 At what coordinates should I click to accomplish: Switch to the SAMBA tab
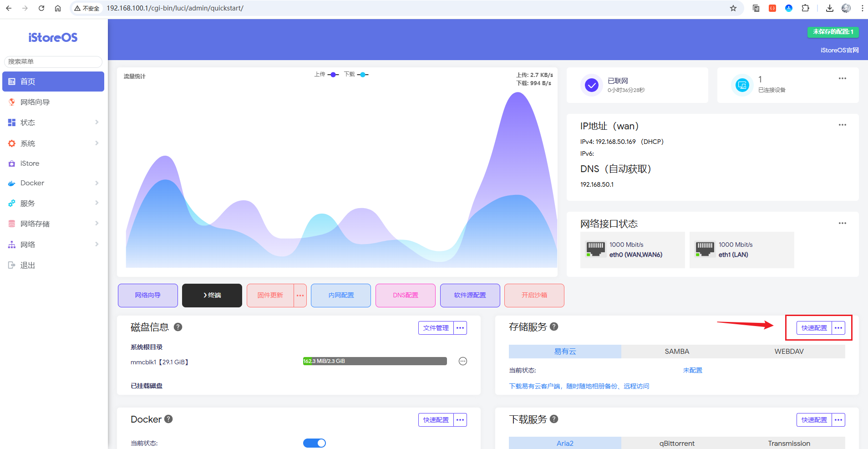pos(677,352)
